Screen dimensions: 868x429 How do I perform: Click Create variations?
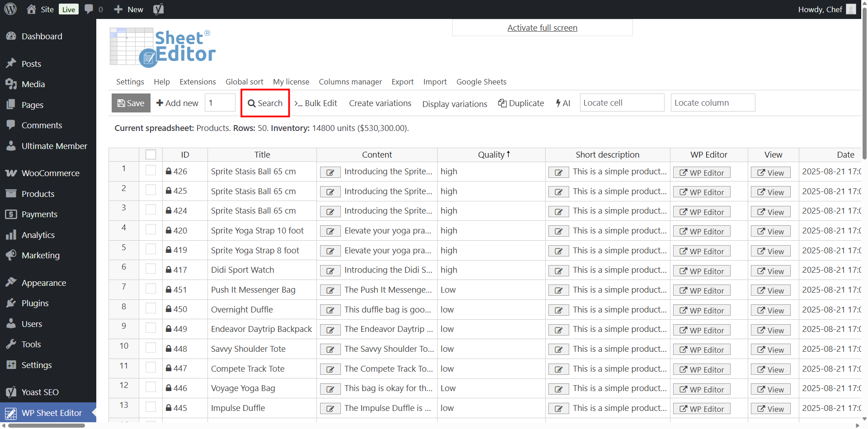380,103
